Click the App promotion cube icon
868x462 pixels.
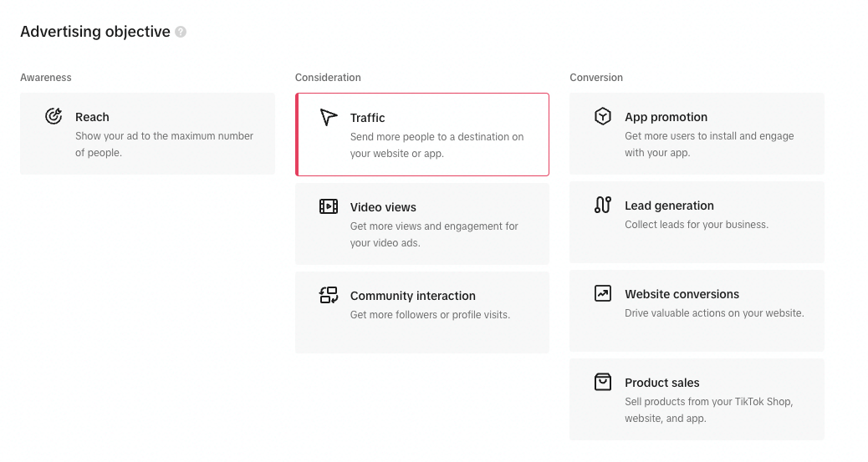coord(603,116)
